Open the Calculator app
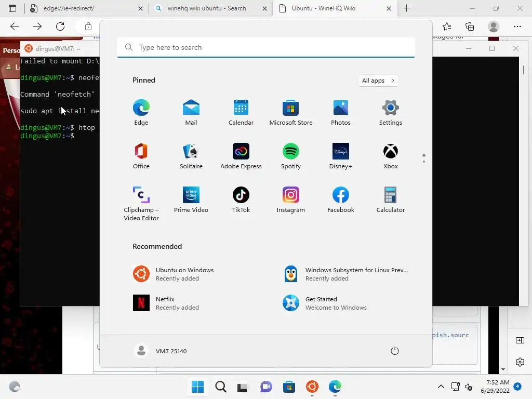This screenshot has width=532, height=399. click(x=391, y=199)
